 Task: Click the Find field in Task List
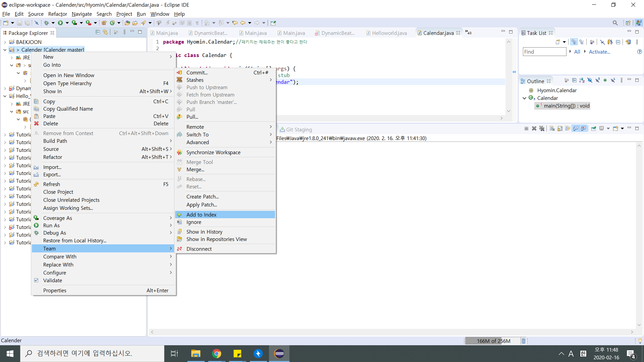[544, 52]
